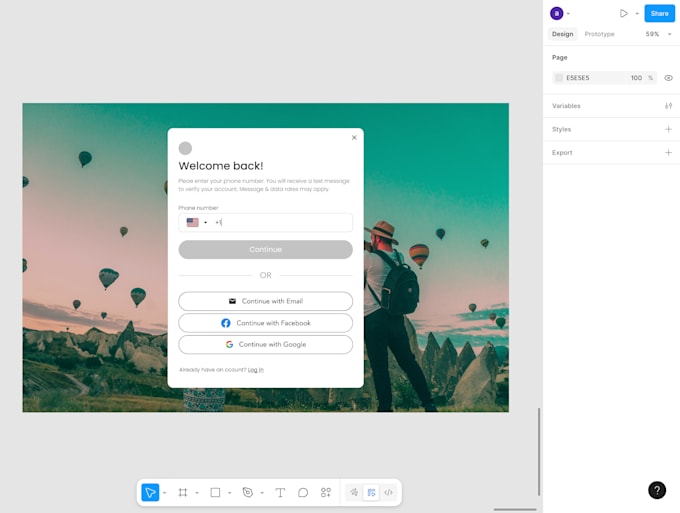This screenshot has width=680, height=513.
Task: Click the Page section label
Action: tap(559, 57)
